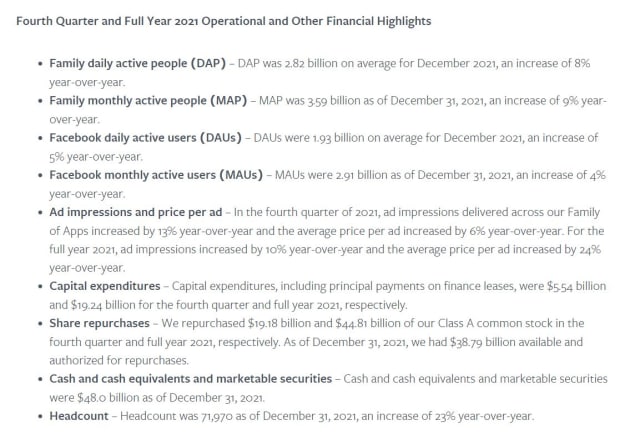The image size is (620, 436).
Task: Click the '$48.0 billion' cash figure
Action: [x=101, y=397]
